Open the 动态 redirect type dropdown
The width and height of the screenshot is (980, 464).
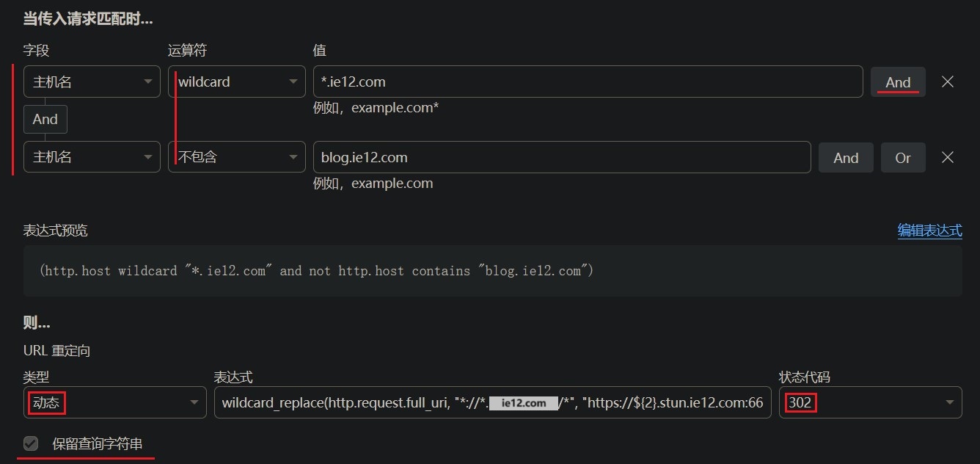(x=114, y=402)
